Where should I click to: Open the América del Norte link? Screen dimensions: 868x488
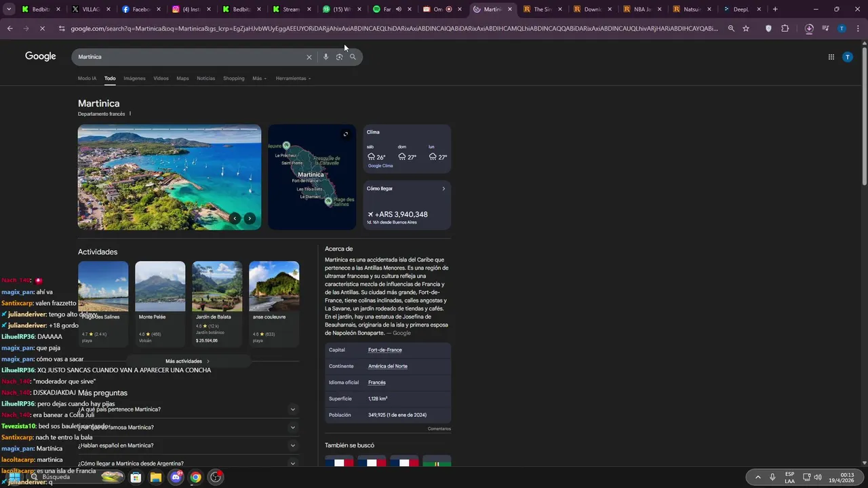(x=387, y=366)
